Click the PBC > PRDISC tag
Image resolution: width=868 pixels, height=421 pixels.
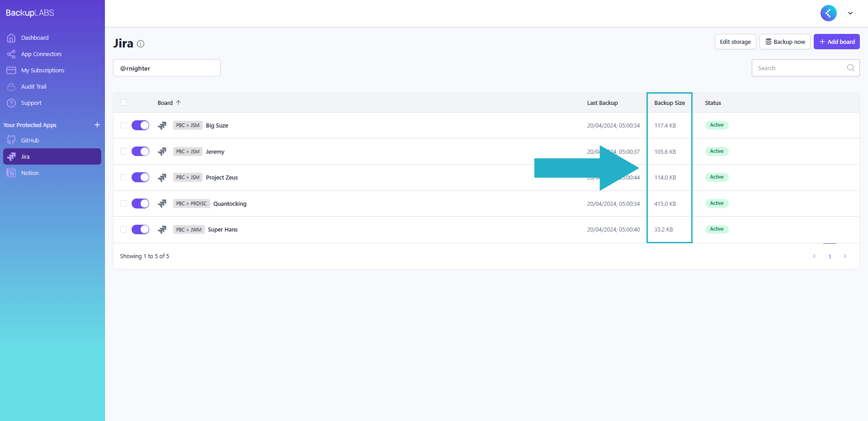tap(191, 203)
